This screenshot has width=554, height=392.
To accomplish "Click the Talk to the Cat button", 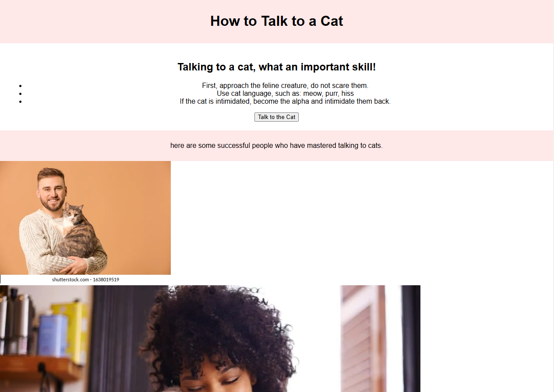I will tap(276, 117).
